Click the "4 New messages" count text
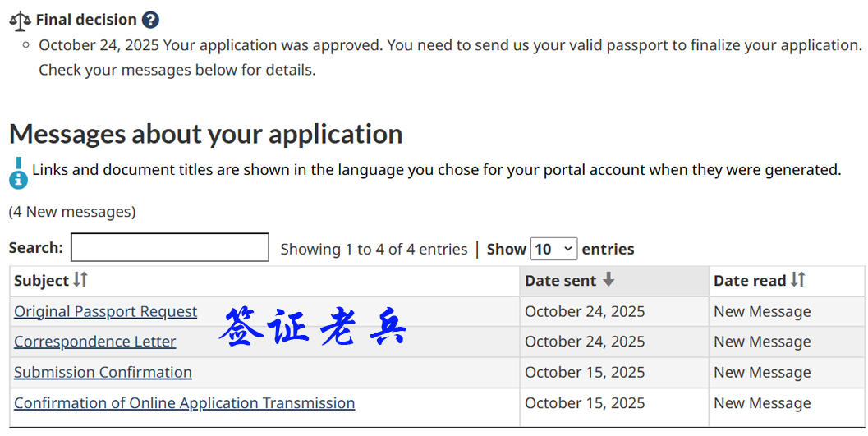Screen dimensions: 868x436 click(x=72, y=212)
